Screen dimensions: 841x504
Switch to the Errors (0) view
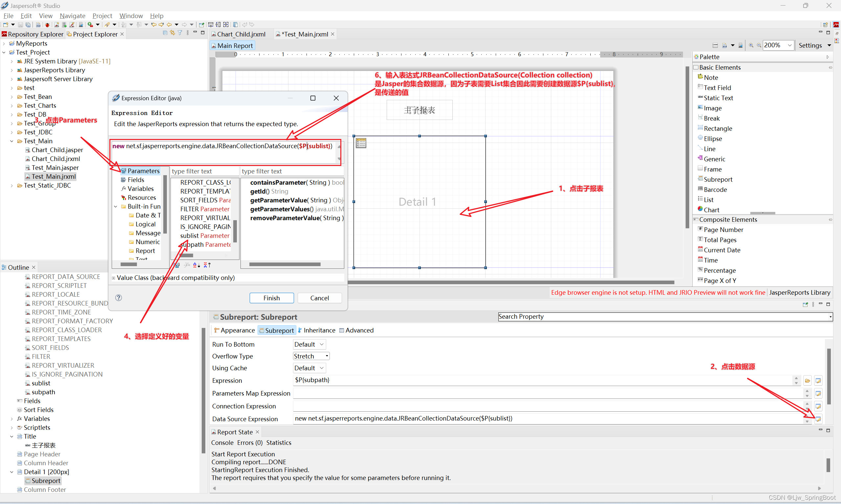pyautogui.click(x=250, y=443)
